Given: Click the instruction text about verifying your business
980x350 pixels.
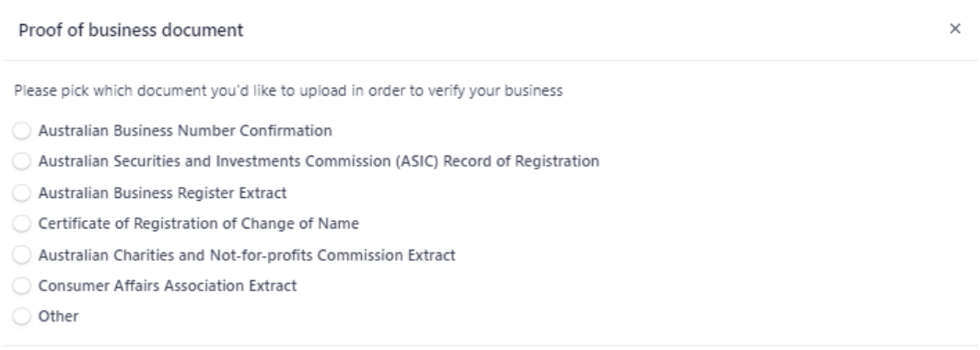Looking at the screenshot, I should [x=288, y=90].
